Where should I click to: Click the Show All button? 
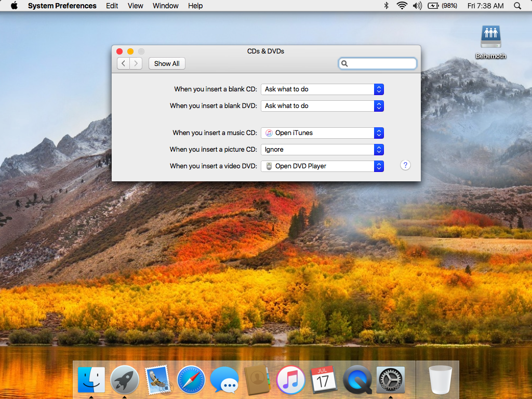(167, 63)
